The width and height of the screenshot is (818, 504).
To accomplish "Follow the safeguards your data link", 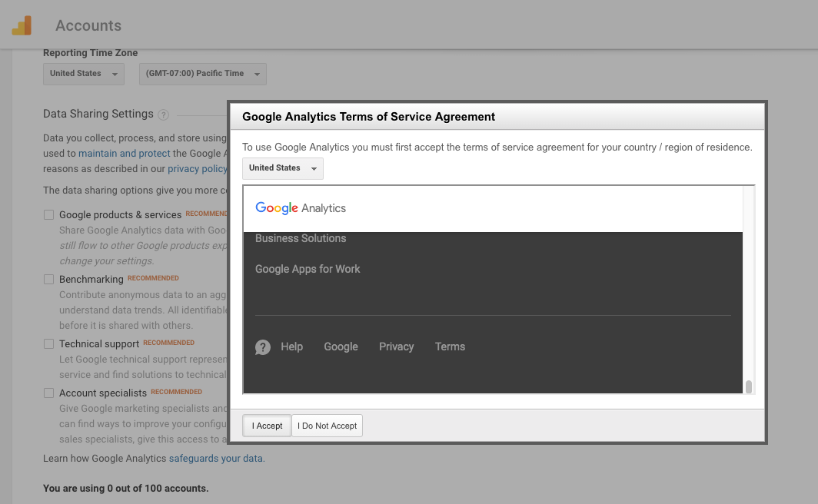I will click(216, 458).
